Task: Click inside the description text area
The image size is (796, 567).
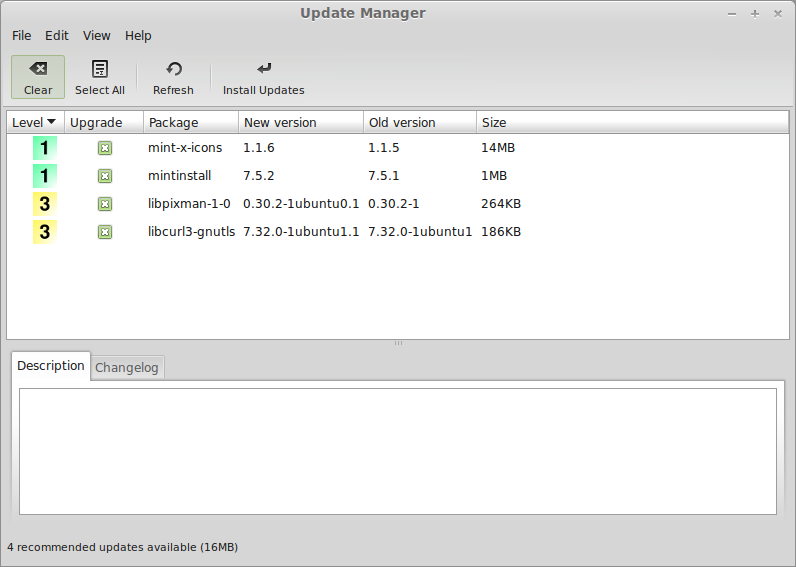Action: click(x=398, y=451)
